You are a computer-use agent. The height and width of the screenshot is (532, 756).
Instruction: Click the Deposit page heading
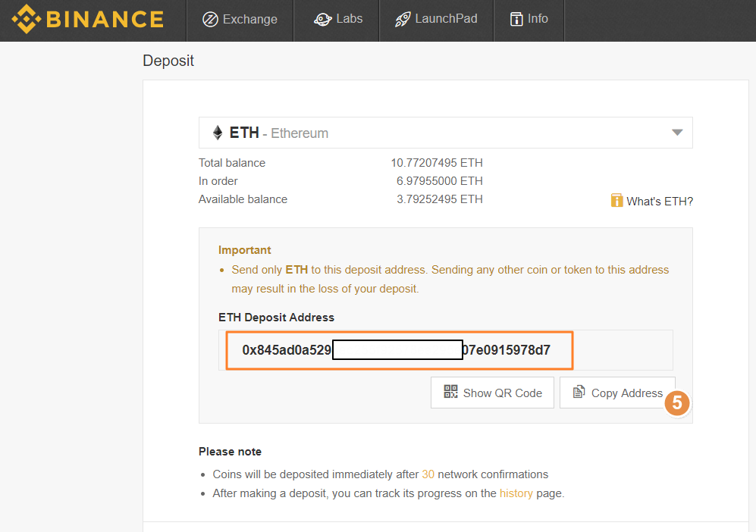pos(168,61)
